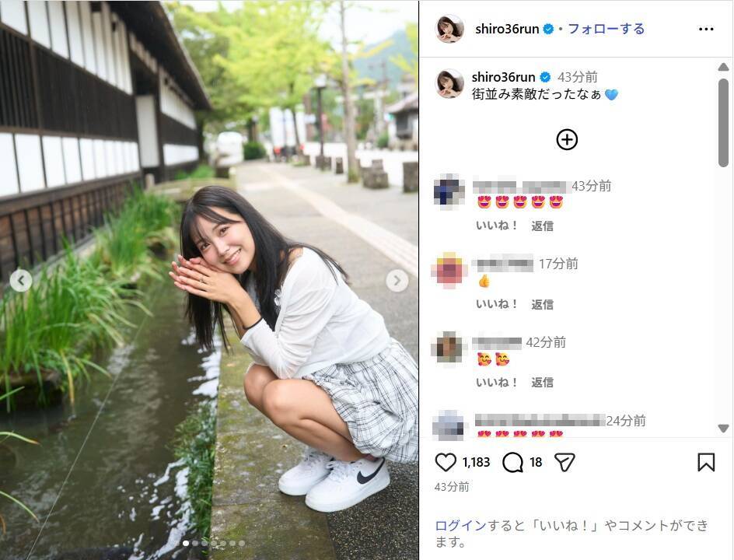The height and width of the screenshot is (560, 734).
Task: Open comments via speech bubble icon
Action: coord(512,462)
